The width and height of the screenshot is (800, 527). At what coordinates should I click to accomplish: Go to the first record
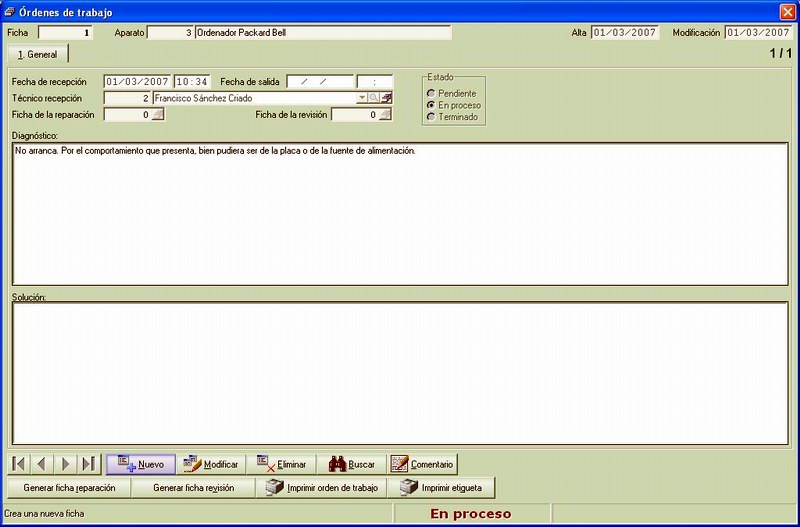click(x=19, y=464)
